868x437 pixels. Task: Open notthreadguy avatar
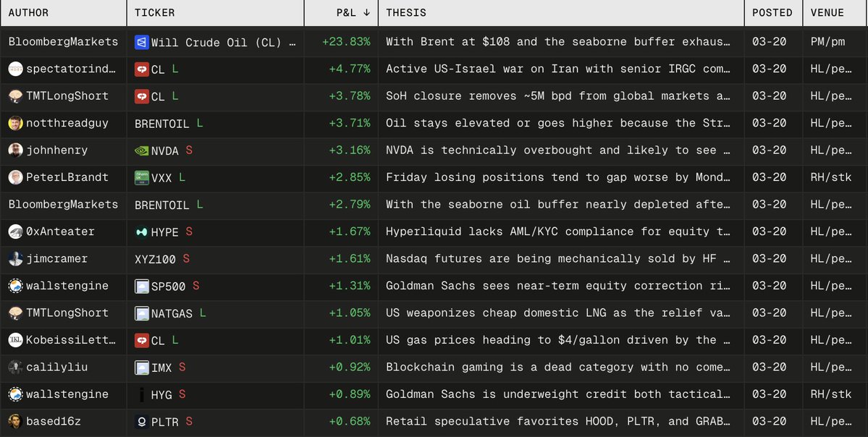[15, 123]
